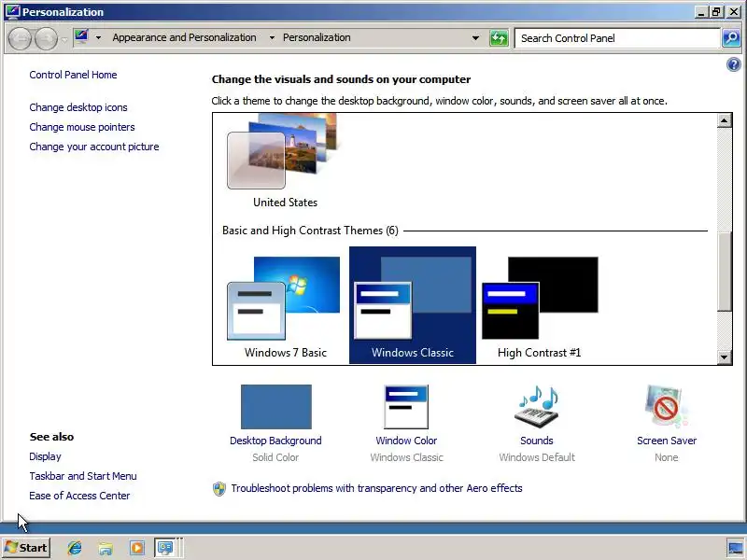Click the search magnifier icon
Viewport: 747px width, 560px height.
click(731, 38)
